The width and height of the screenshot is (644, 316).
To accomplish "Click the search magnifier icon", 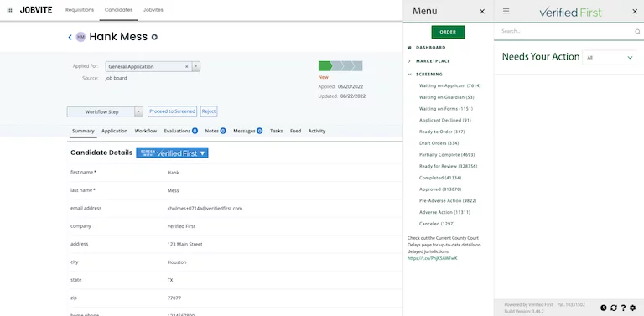I will [x=637, y=32].
